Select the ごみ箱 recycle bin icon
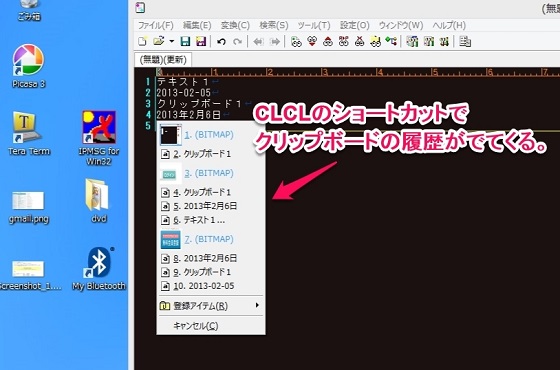This screenshot has width=560, height=370. coord(29,11)
